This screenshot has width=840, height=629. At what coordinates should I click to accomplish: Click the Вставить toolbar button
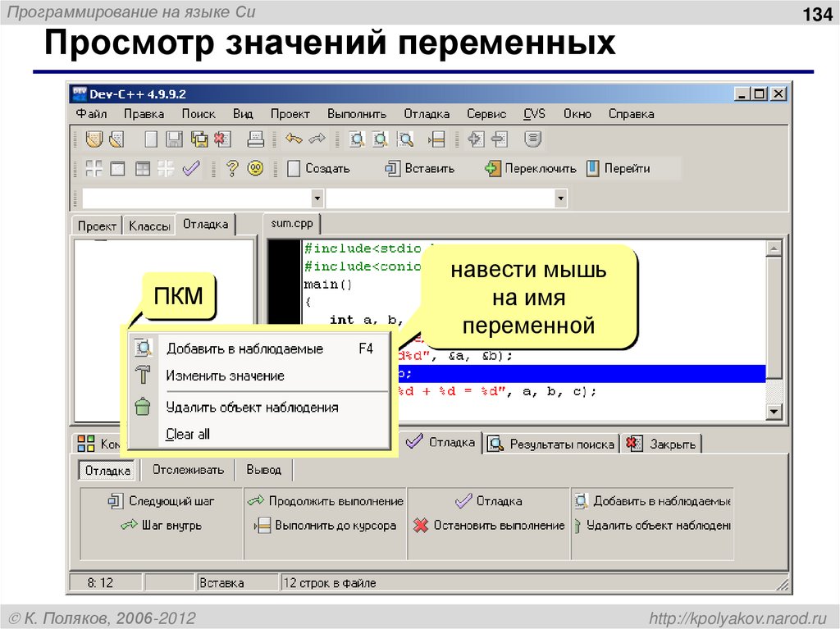click(420, 169)
